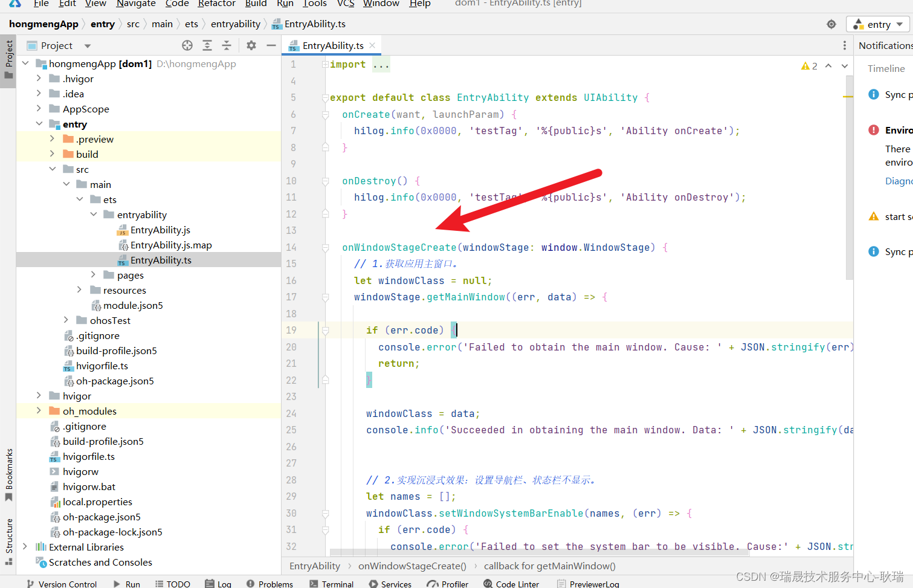The width and height of the screenshot is (913, 588).
Task: Click callback for getMainWindow() breadcrumb
Action: pos(549,566)
